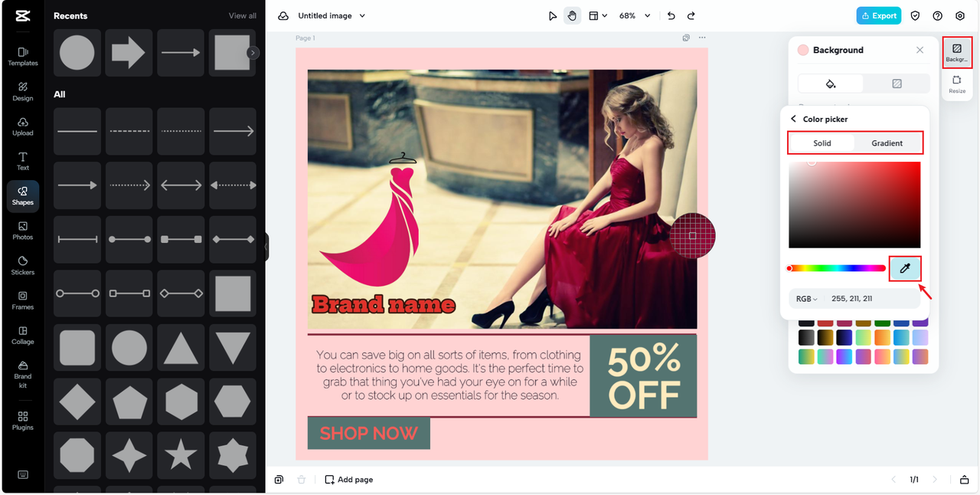This screenshot has width=980, height=495.
Task: Add the double-headed arrow line
Action: click(181, 185)
